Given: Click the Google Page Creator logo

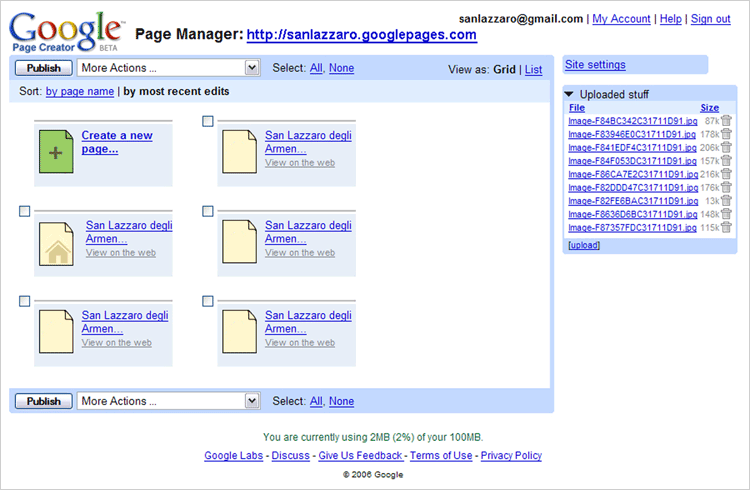Looking at the screenshot, I should pyautogui.click(x=66, y=32).
